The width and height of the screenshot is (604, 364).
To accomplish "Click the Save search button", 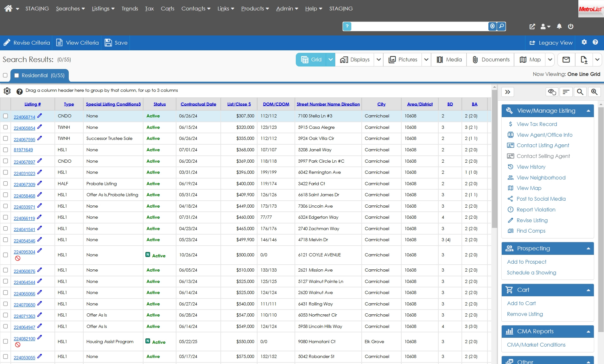I will (x=116, y=43).
